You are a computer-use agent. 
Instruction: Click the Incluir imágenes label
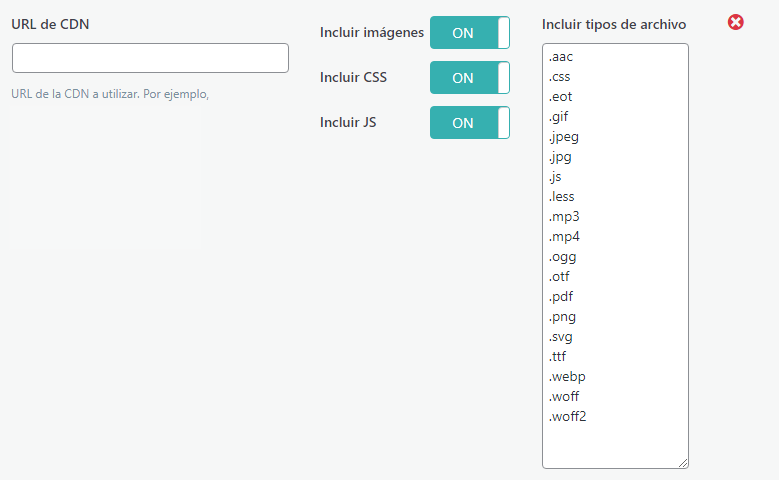pyautogui.click(x=372, y=33)
